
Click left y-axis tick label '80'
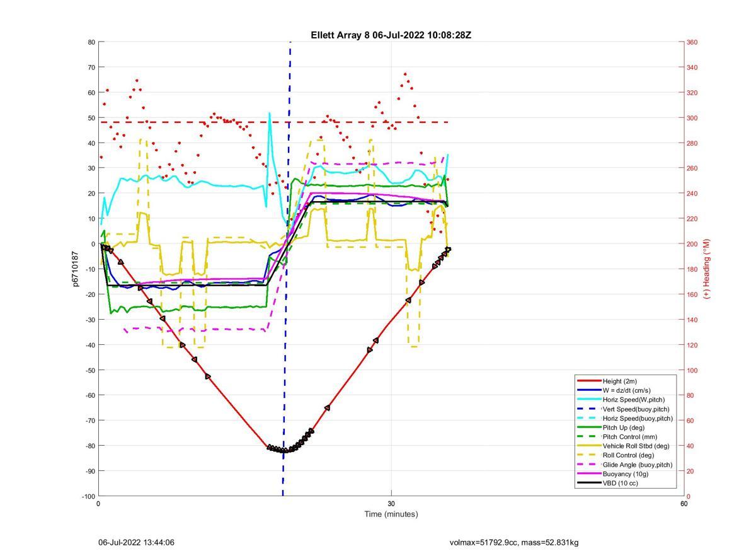pyautogui.click(x=91, y=42)
